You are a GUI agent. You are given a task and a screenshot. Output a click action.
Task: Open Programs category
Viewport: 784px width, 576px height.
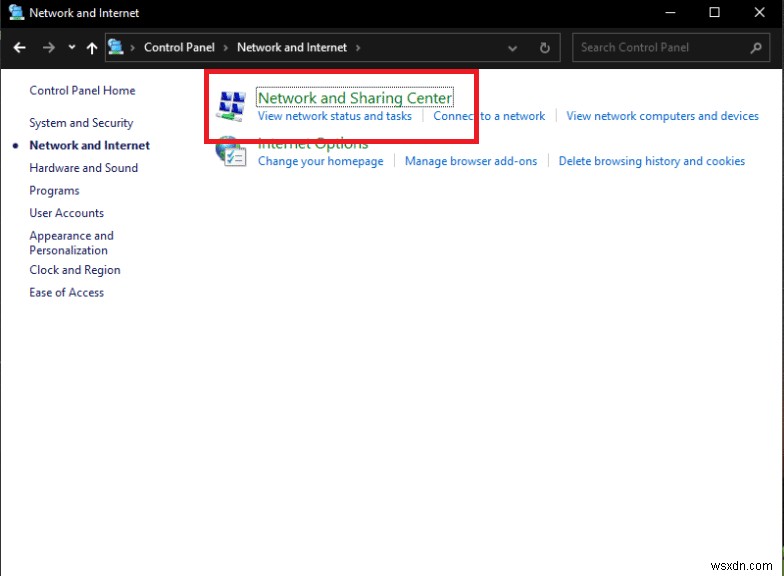pyautogui.click(x=54, y=191)
